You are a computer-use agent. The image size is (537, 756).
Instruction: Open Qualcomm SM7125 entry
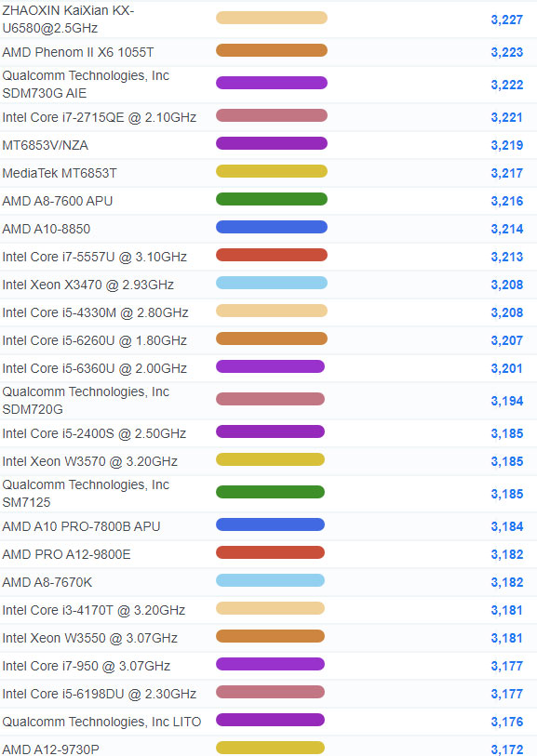[86, 494]
